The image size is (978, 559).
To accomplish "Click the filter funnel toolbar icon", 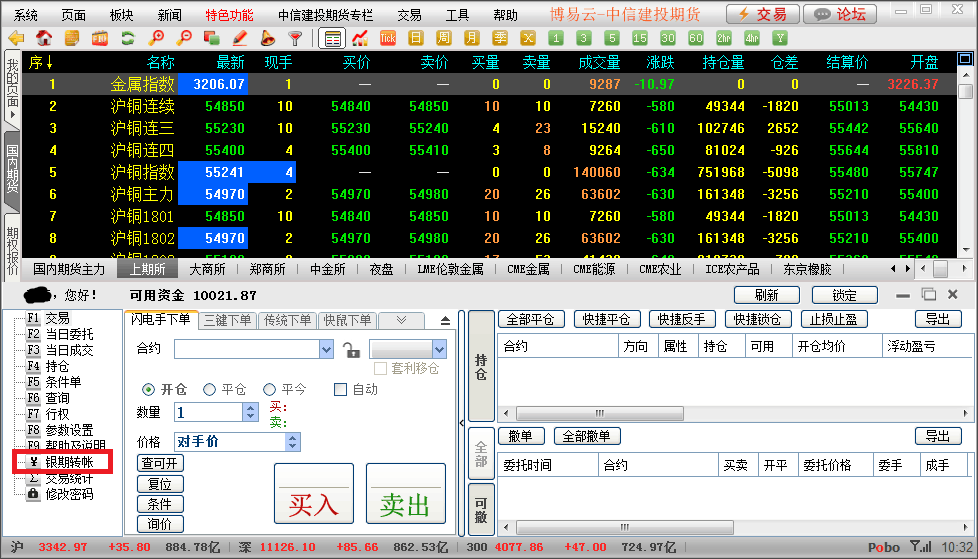I will click(295, 38).
